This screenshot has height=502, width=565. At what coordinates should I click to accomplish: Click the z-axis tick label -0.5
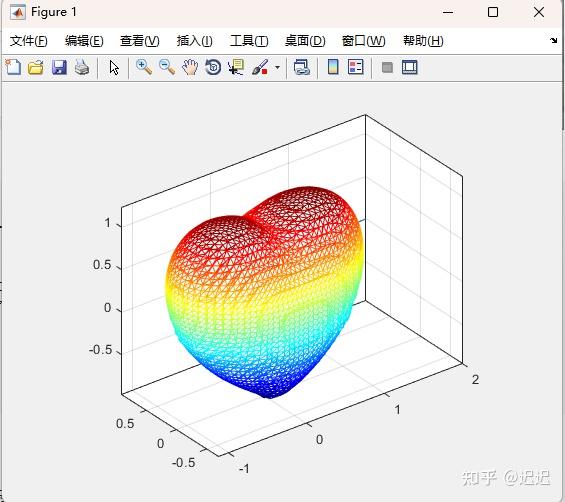coord(101,350)
